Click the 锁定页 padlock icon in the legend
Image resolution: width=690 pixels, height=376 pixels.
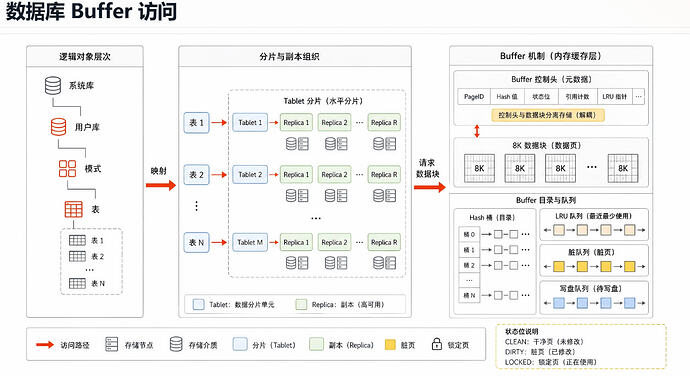tap(437, 344)
